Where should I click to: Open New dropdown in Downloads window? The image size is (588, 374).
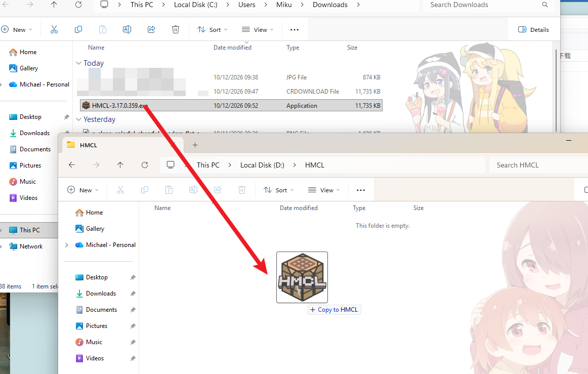(x=17, y=30)
